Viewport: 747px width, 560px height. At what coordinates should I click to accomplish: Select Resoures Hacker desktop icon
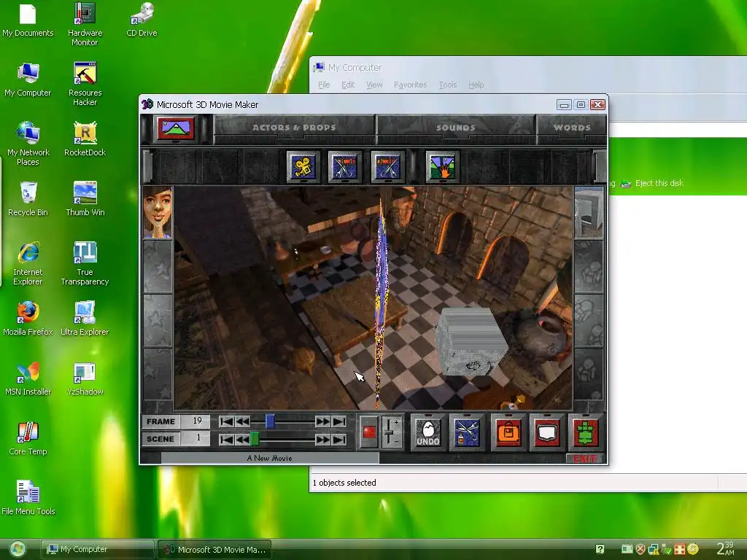pos(85,85)
